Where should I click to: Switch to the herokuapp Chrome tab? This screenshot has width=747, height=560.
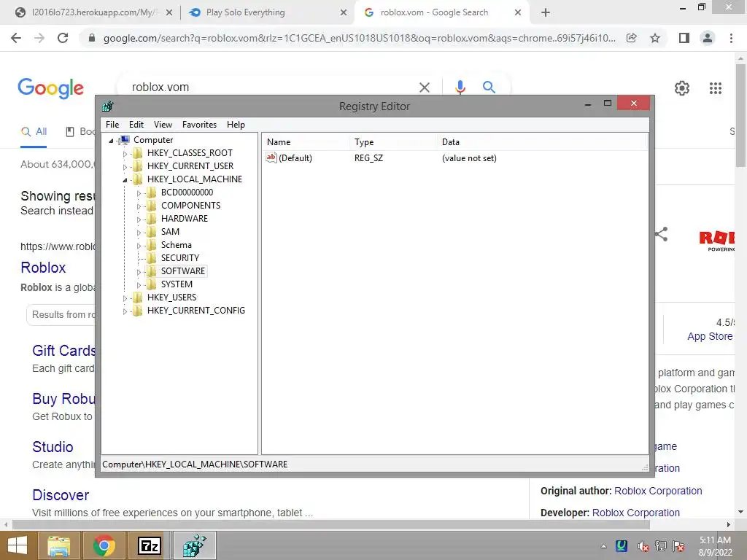click(93, 13)
